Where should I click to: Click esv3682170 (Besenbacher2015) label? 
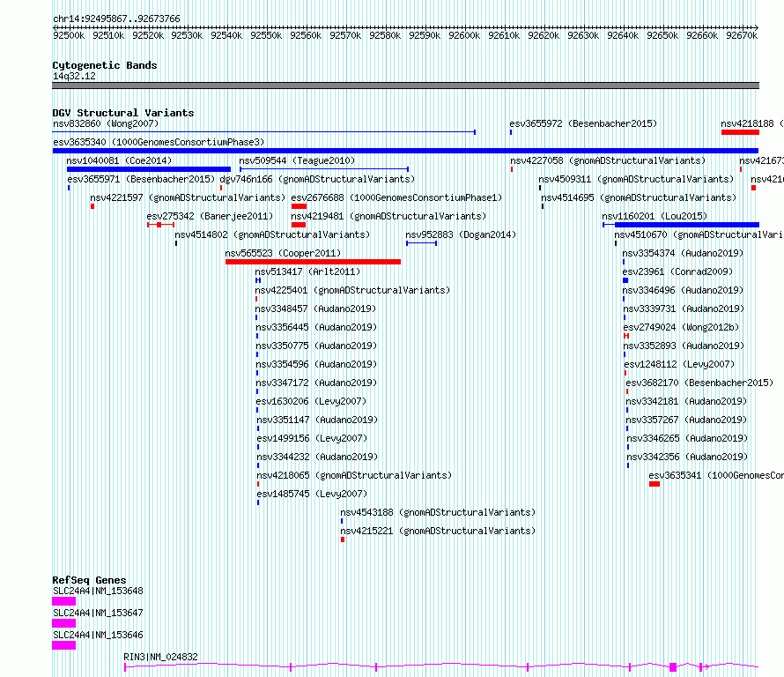coord(699,383)
